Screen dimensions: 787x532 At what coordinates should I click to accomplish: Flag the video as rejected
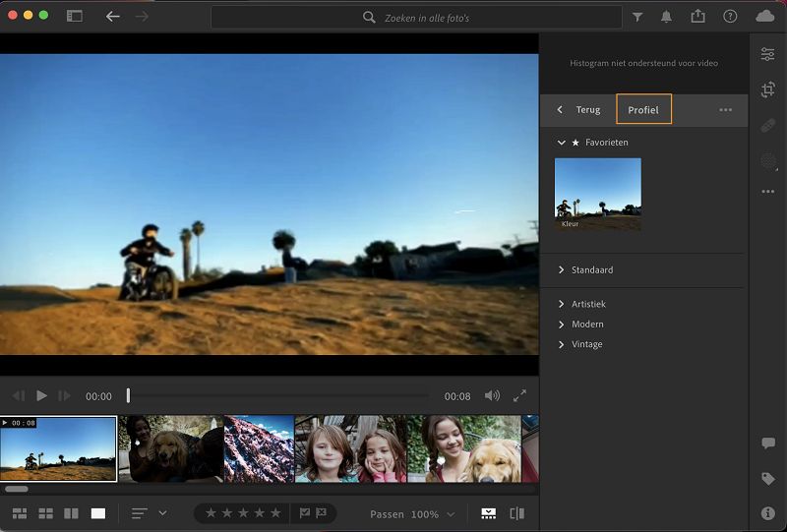[322, 513]
